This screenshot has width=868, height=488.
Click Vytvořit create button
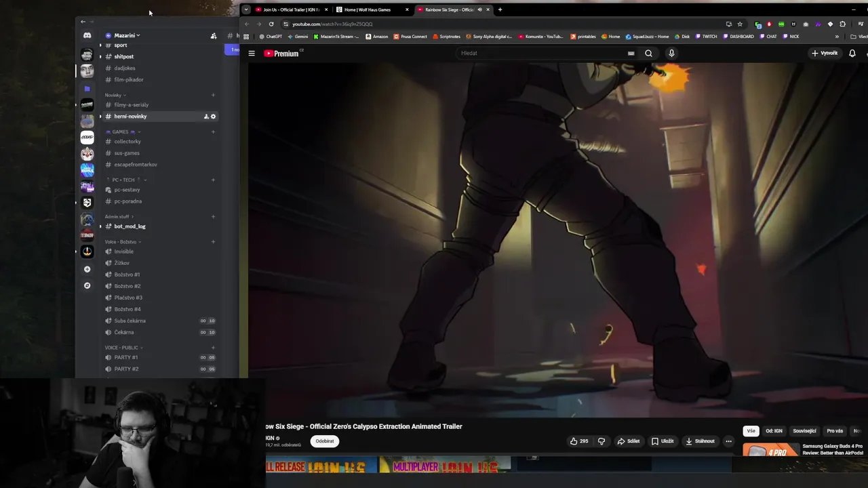pos(825,53)
